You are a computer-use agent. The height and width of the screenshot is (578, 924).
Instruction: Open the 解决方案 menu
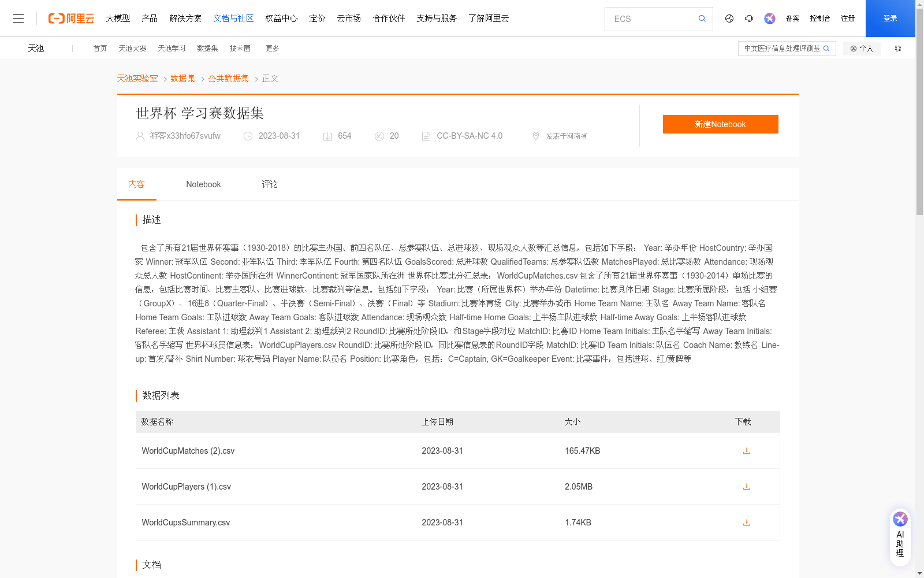pos(185,18)
